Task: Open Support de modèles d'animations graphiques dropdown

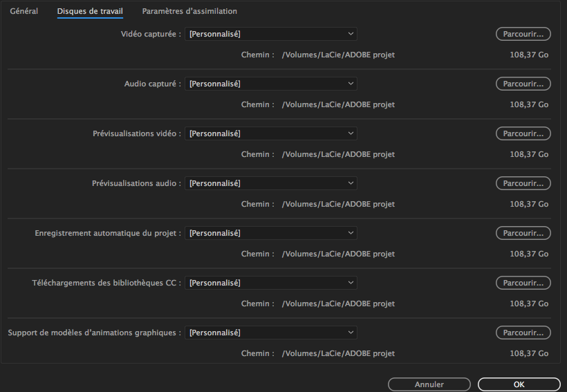Action: [x=271, y=333]
